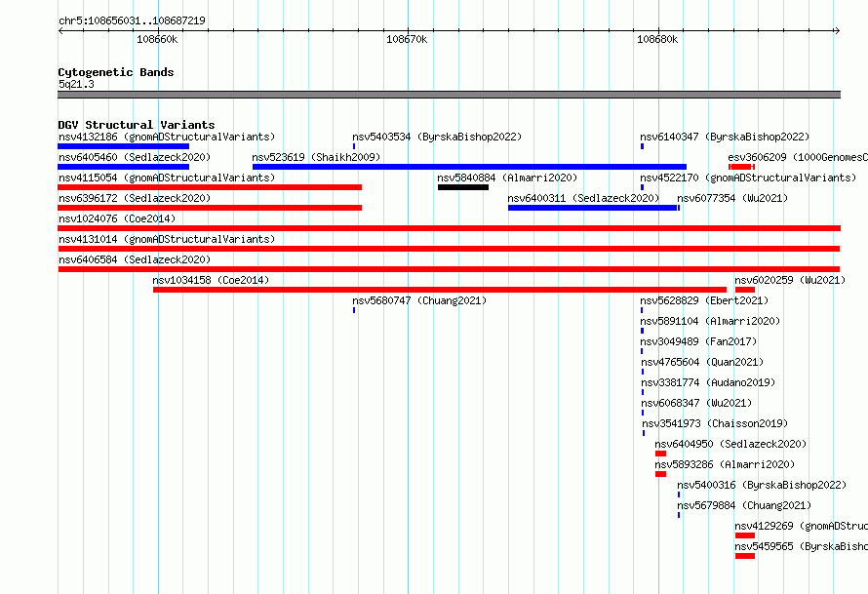The width and height of the screenshot is (868, 594).
Task: Click the nsv4129269 gnomAD variant label
Action: point(801,526)
